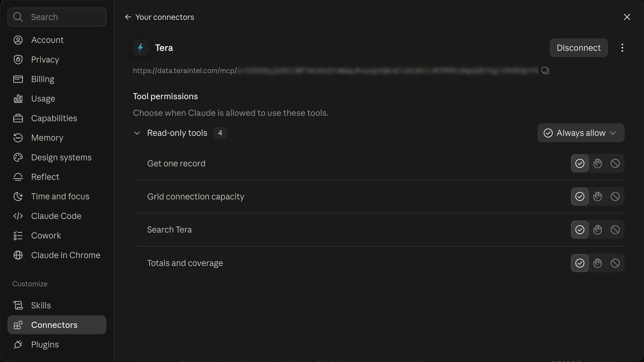
Task: Disconnect the Tera connector
Action: point(579,48)
